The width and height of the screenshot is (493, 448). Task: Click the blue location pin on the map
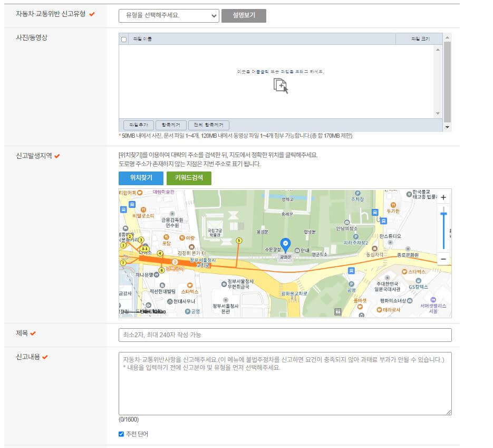(285, 245)
